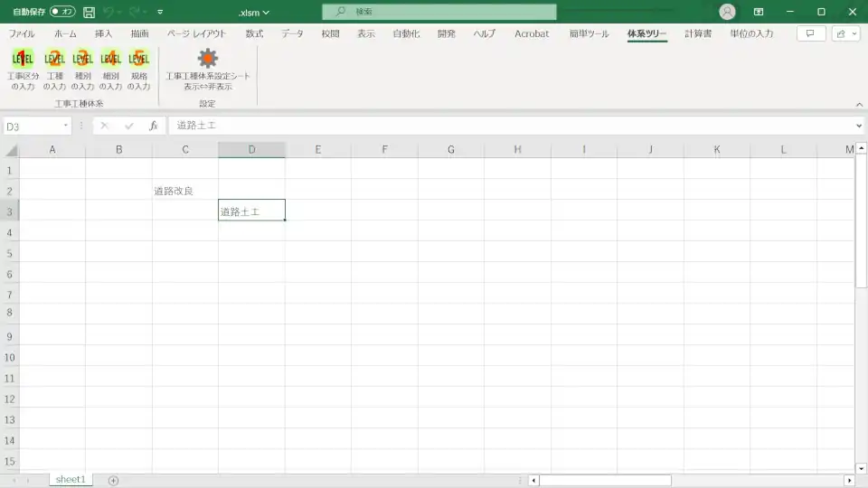
Task: Switch to the 挿入 tab
Action: tap(103, 33)
